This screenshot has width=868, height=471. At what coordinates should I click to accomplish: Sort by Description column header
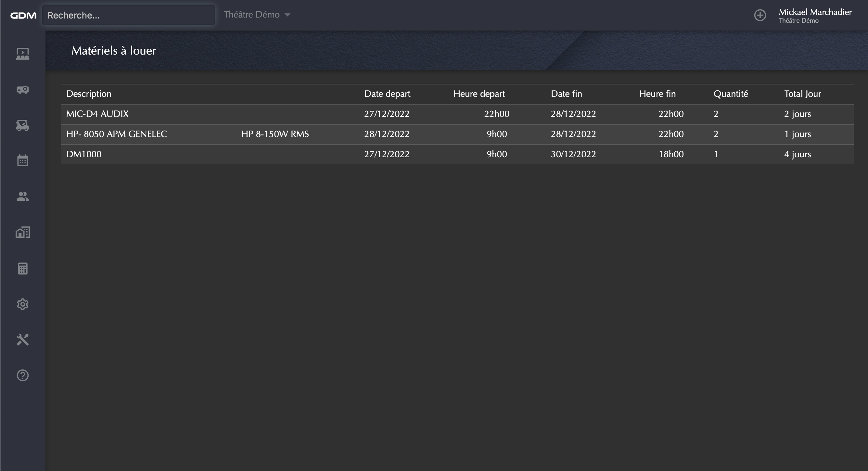click(89, 94)
